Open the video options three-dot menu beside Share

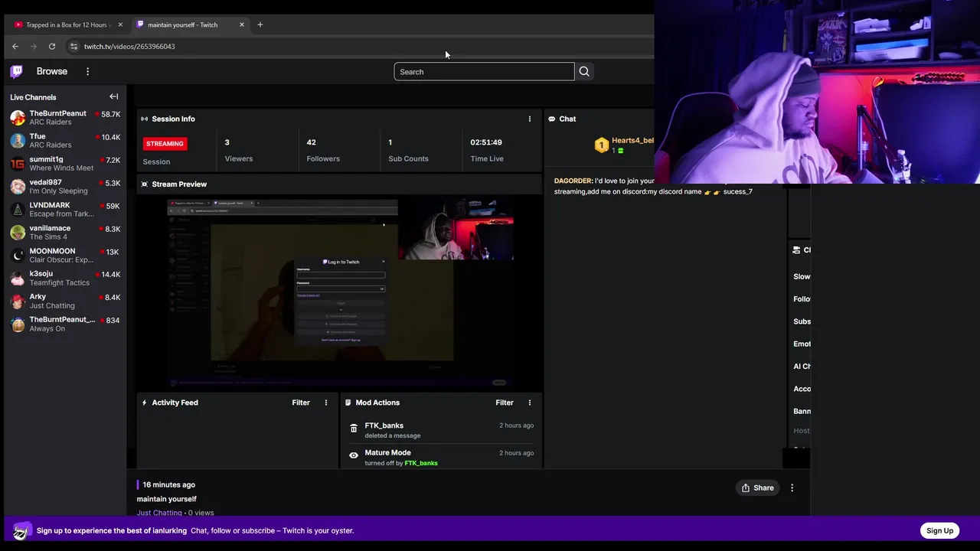[x=792, y=487]
